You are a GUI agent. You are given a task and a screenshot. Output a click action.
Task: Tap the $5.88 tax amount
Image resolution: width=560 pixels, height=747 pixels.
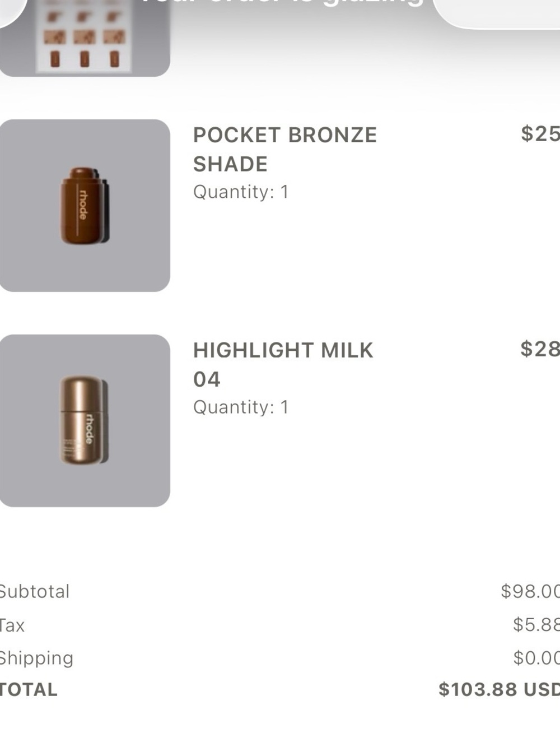click(x=536, y=624)
